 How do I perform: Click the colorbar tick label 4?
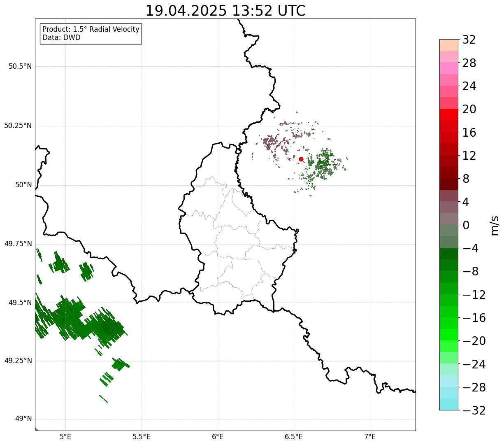466,202
